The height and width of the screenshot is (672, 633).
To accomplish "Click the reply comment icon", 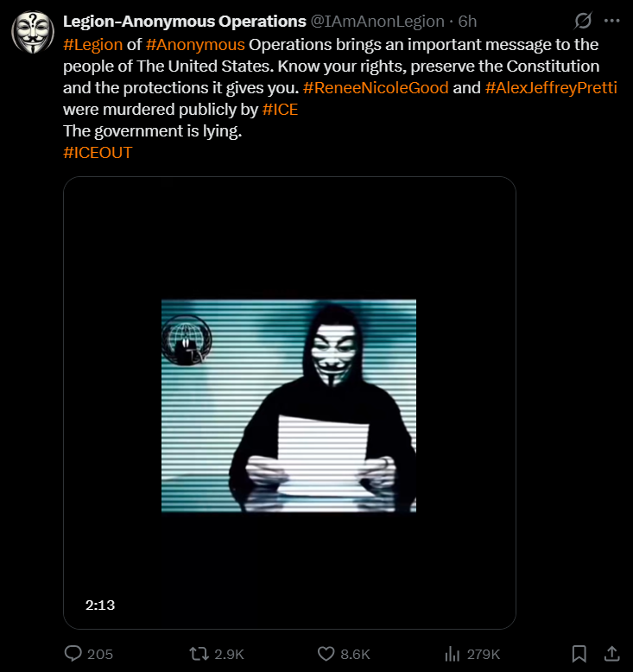I will tap(73, 654).
